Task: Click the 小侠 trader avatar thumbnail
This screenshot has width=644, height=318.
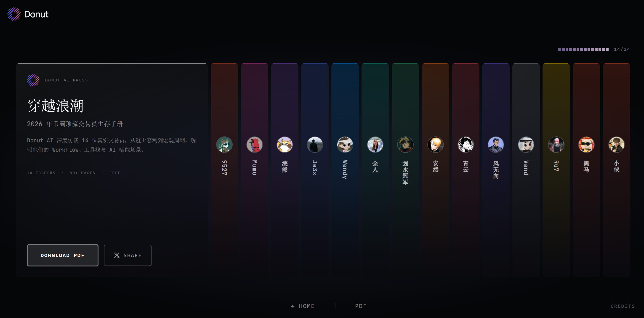Action: 616,145
